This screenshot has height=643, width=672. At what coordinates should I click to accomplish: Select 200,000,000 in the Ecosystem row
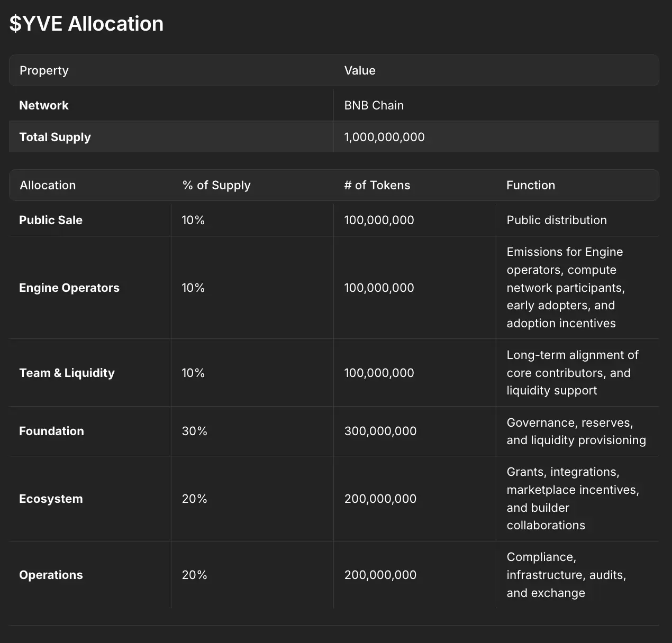(380, 499)
